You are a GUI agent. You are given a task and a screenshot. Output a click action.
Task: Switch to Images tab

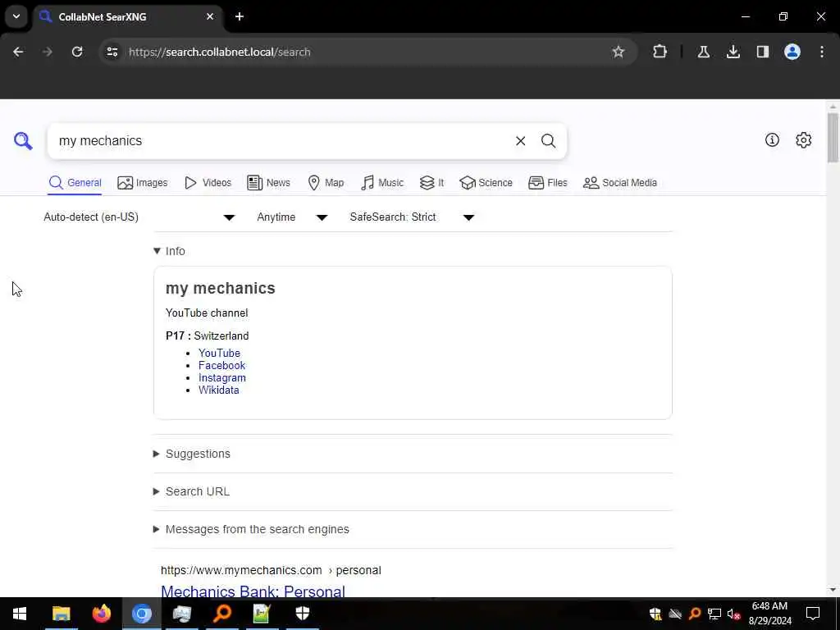pos(143,183)
